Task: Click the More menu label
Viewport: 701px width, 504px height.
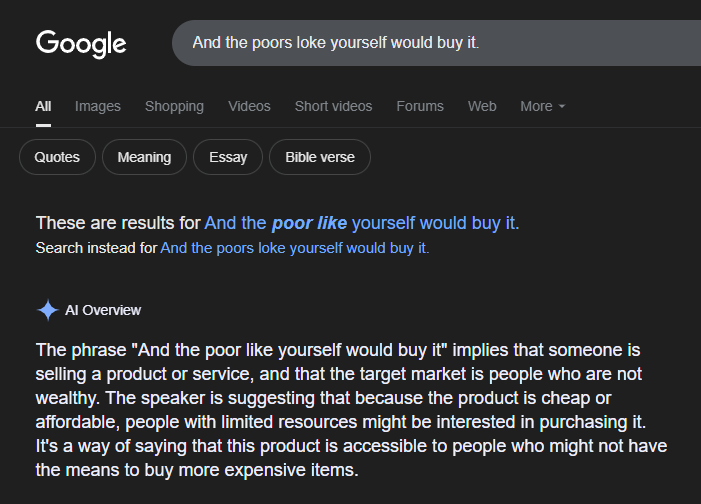Action: pyautogui.click(x=536, y=106)
